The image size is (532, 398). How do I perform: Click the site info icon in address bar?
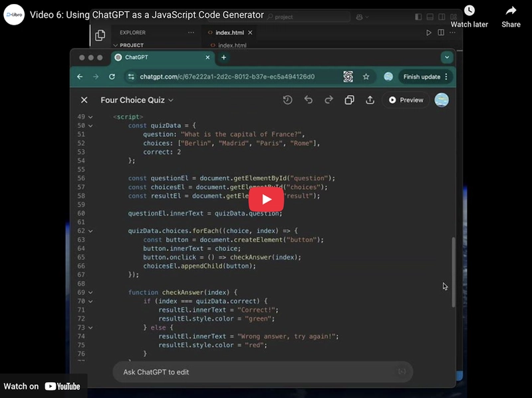131,77
